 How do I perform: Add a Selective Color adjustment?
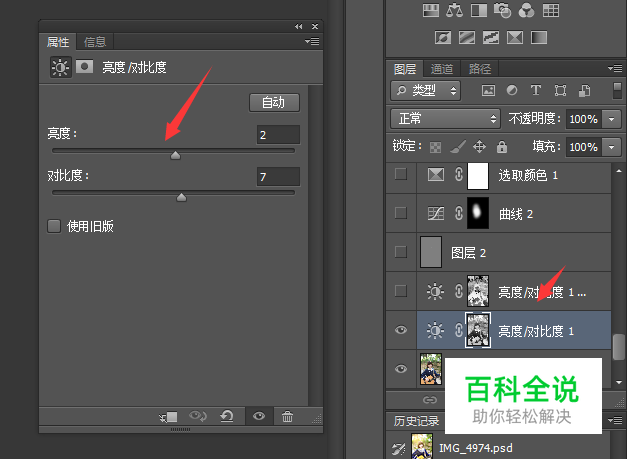click(x=515, y=38)
